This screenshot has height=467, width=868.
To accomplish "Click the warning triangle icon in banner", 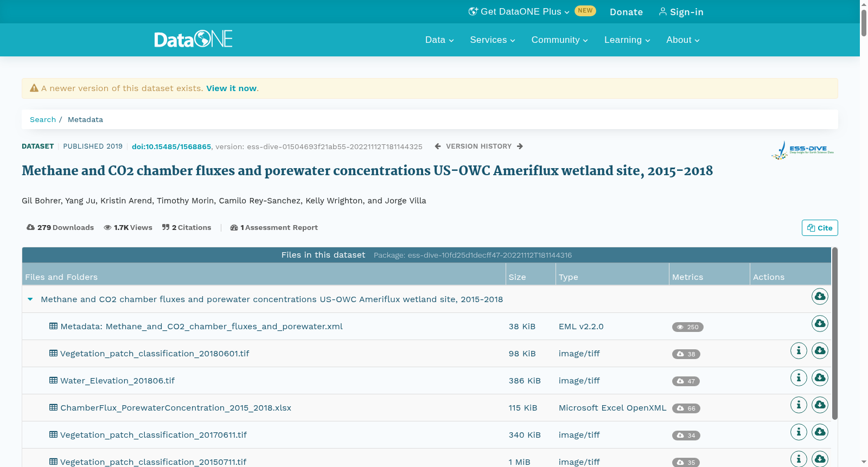I will [x=34, y=88].
